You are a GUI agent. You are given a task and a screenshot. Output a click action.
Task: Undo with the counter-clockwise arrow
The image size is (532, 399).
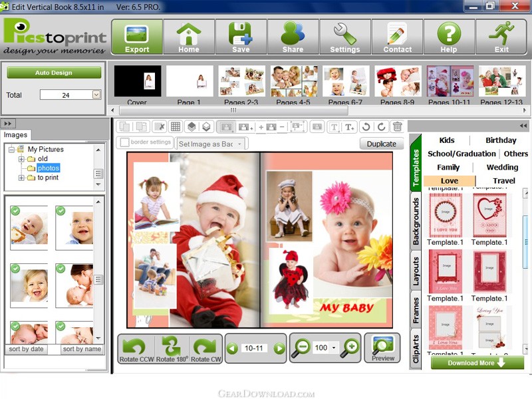[366, 127]
